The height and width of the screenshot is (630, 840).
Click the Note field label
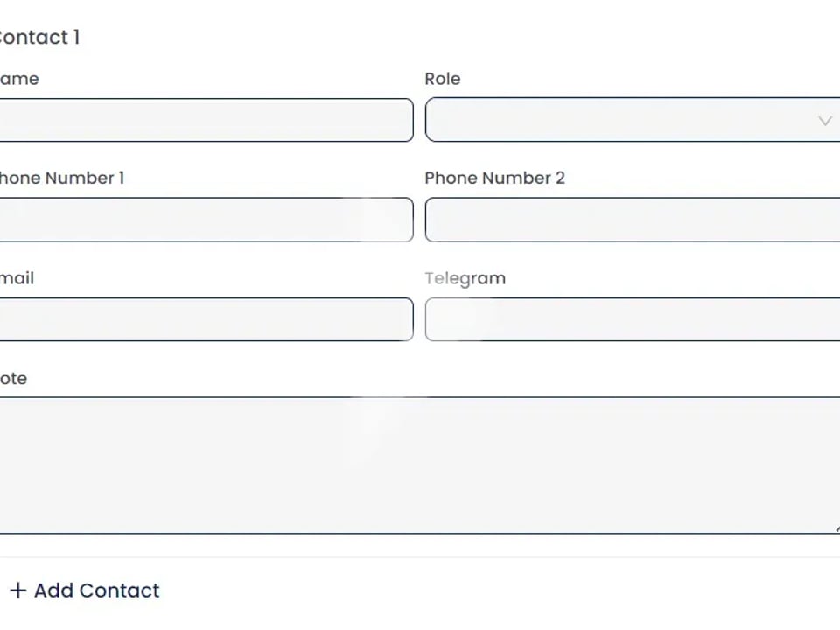tap(14, 378)
